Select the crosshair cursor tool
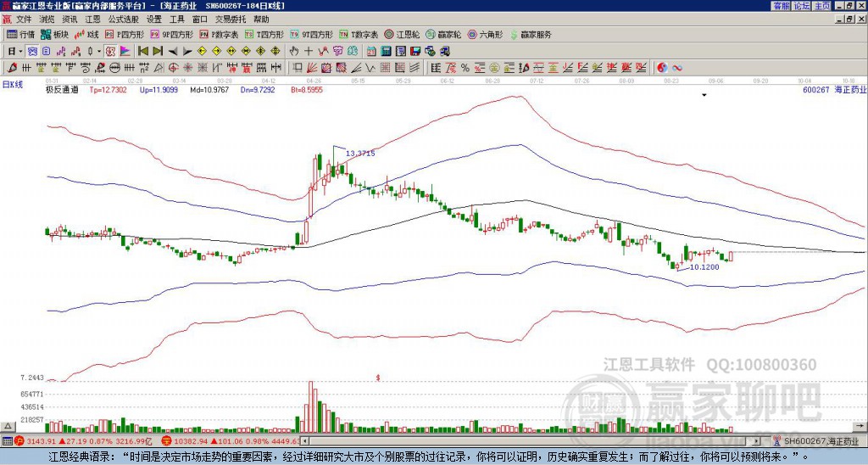This screenshot has width=868, height=465. (309, 52)
